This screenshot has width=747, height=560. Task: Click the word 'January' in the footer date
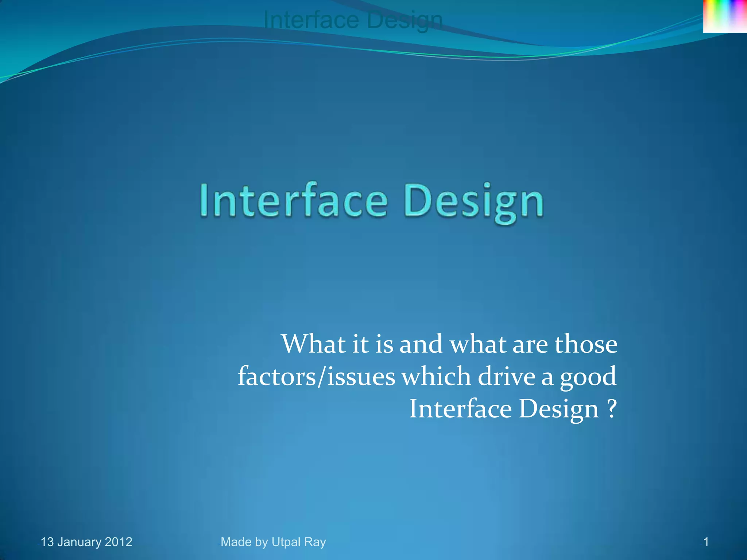[79, 542]
